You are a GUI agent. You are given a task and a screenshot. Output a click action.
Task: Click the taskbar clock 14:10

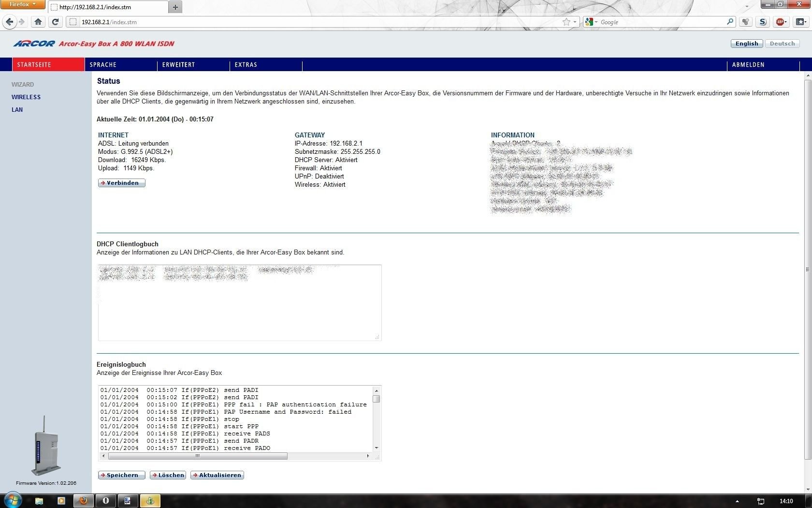point(786,501)
